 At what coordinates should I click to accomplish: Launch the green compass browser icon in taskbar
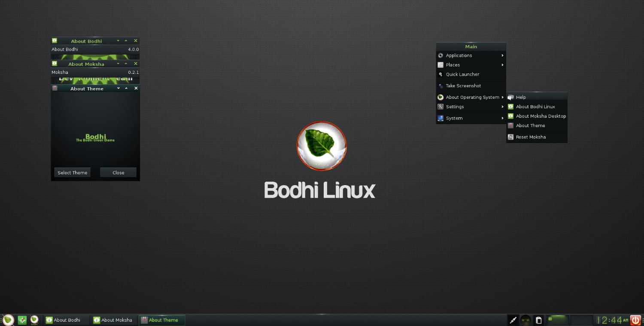tap(22, 320)
